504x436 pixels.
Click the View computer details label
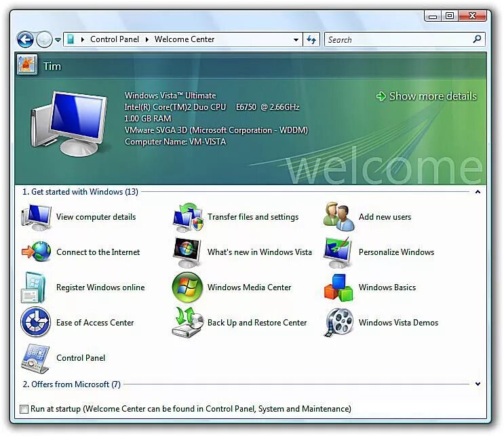[x=96, y=217]
